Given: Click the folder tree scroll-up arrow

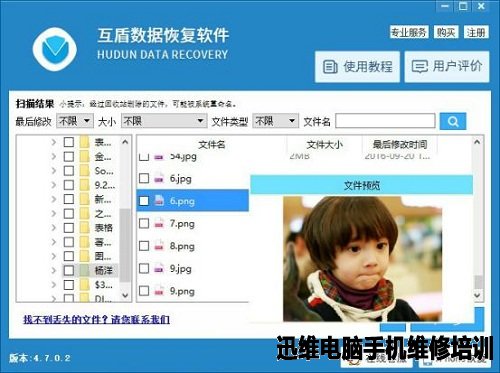Looking at the screenshot, I should click(125, 142).
